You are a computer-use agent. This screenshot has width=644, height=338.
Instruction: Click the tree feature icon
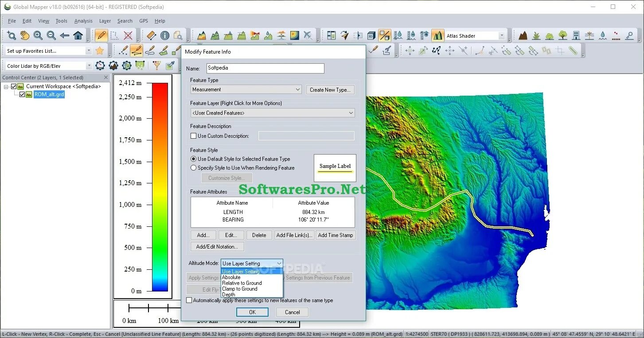point(563,35)
